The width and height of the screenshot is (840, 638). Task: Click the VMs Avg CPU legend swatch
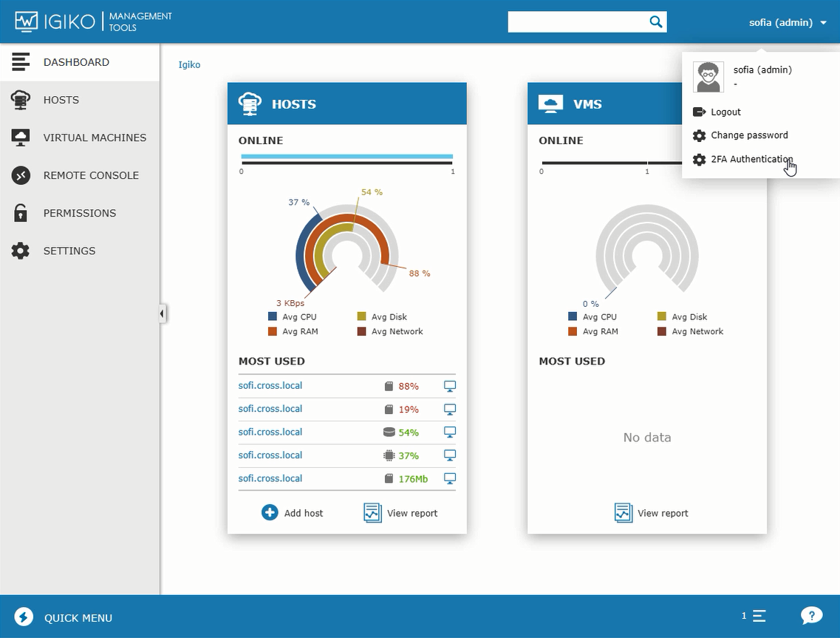573,317
